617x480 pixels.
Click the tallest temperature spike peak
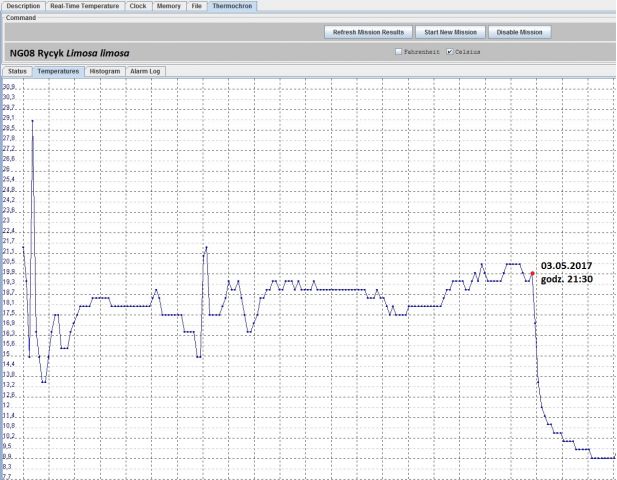click(32, 121)
